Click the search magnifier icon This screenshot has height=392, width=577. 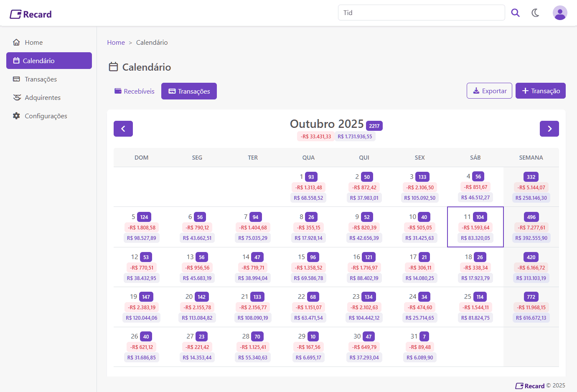coord(515,13)
